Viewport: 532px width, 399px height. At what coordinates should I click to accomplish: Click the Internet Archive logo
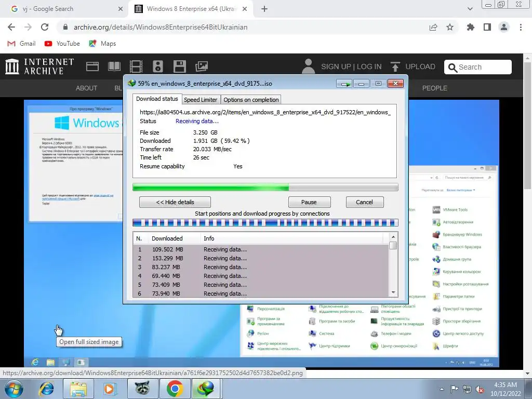[39, 66]
